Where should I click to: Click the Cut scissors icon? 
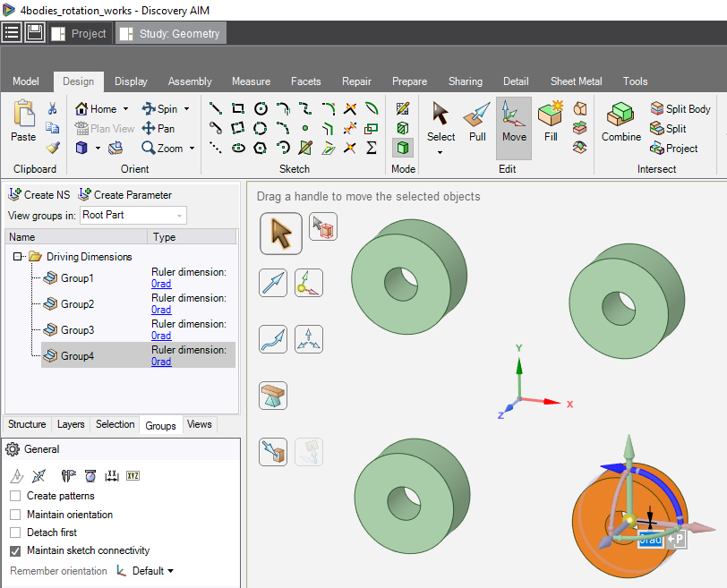[53, 109]
